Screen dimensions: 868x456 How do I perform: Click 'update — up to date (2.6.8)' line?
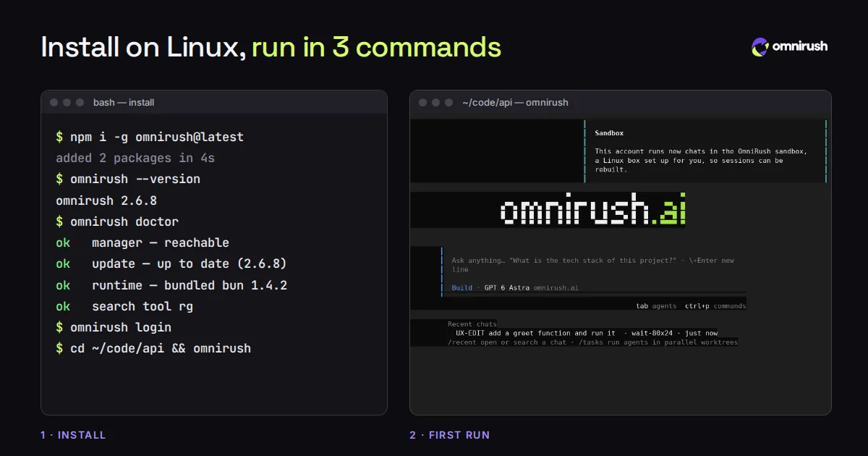coord(190,264)
